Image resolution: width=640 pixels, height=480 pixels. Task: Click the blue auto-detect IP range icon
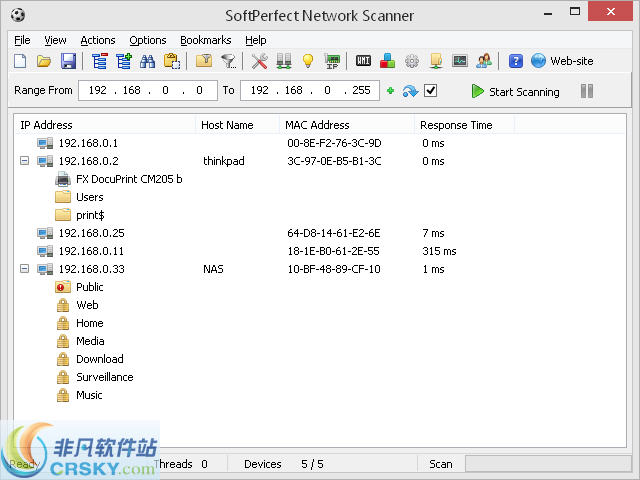click(410, 91)
